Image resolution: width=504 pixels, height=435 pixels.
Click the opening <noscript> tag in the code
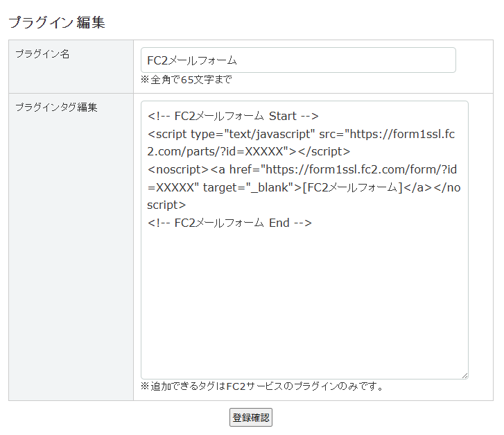177,169
